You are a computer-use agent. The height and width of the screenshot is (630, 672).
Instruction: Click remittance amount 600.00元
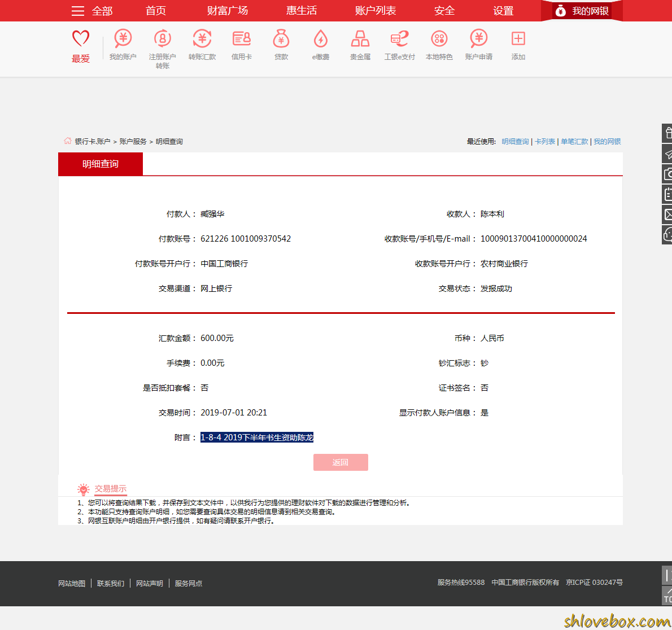point(217,338)
